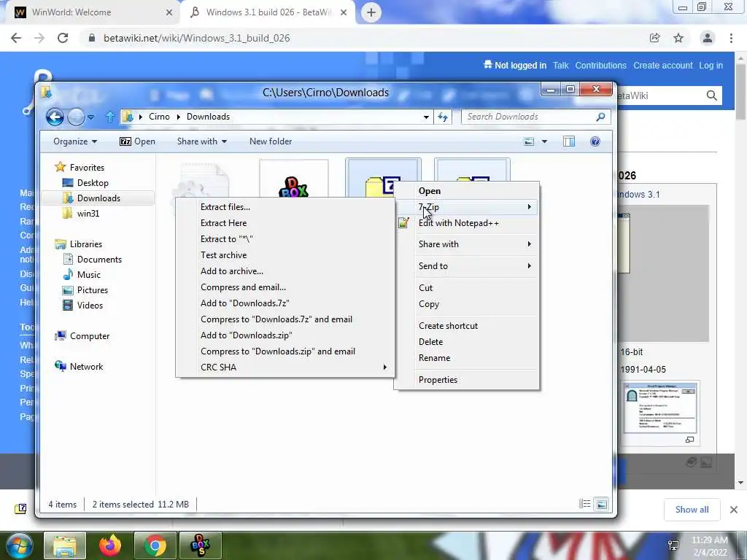Select the DOSBox file icon
The width and height of the screenshot is (747, 560).
pyautogui.click(x=294, y=186)
